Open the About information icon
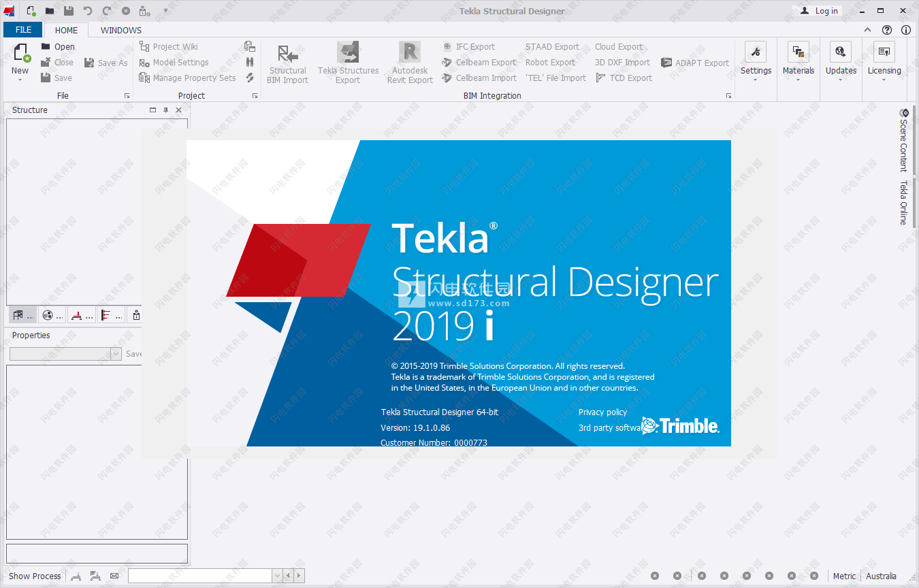919x588 pixels. (x=906, y=30)
